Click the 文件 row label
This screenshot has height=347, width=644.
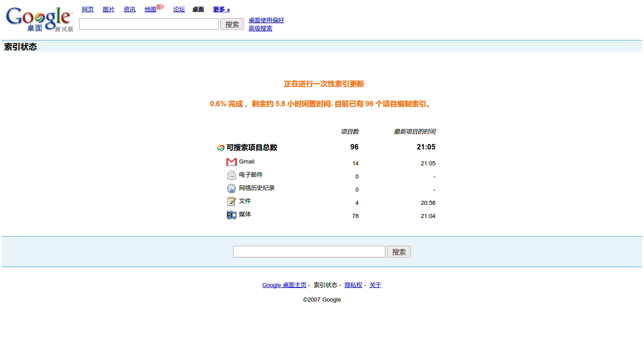pyautogui.click(x=245, y=201)
